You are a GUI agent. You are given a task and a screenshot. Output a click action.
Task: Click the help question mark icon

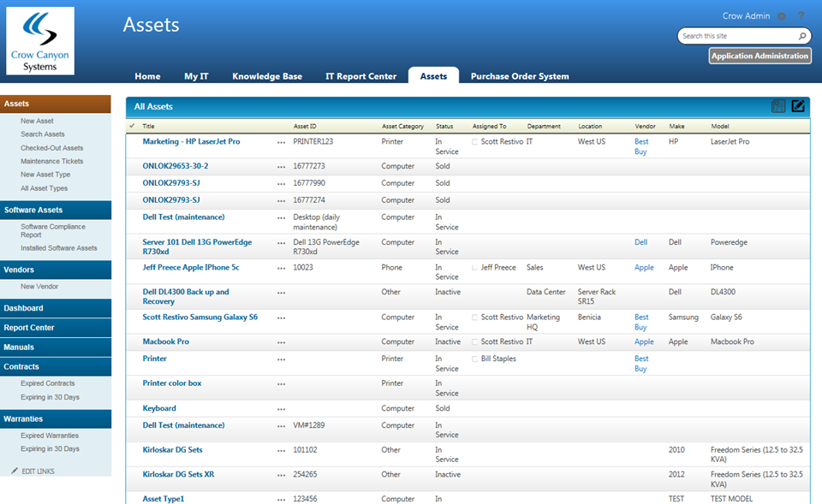click(x=801, y=15)
